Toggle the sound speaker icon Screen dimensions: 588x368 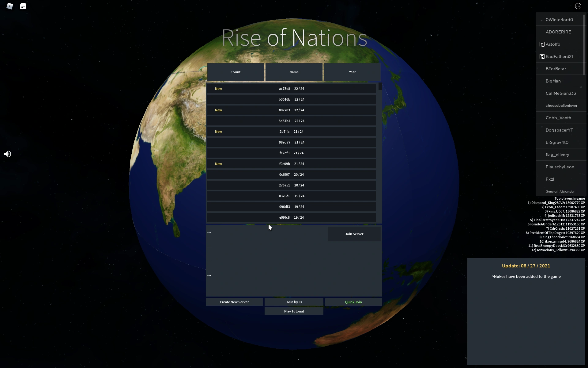click(x=8, y=154)
